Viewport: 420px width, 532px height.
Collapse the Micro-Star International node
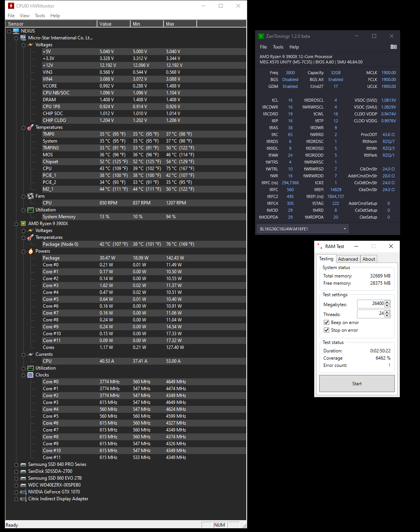coord(16,38)
